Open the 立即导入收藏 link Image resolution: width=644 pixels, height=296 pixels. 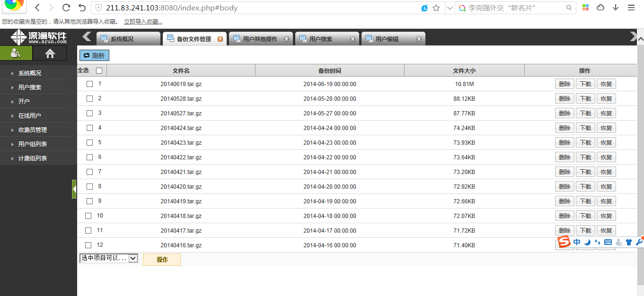tap(143, 22)
